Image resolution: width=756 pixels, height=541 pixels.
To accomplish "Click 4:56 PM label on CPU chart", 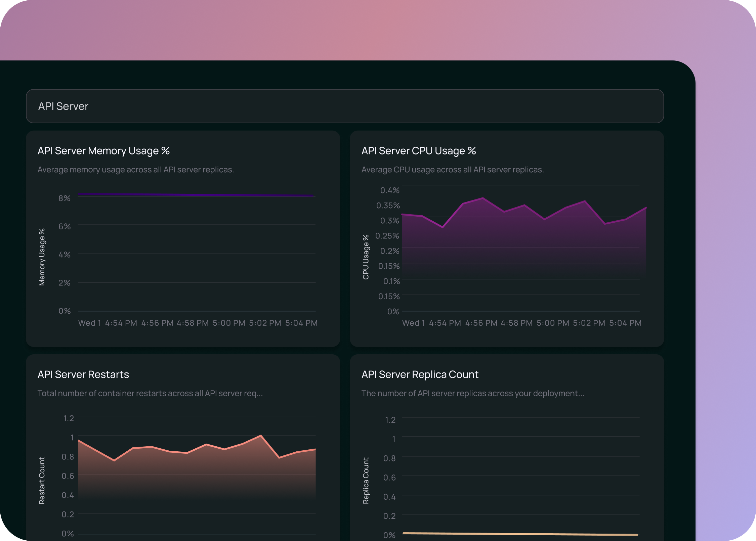I will pos(481,323).
